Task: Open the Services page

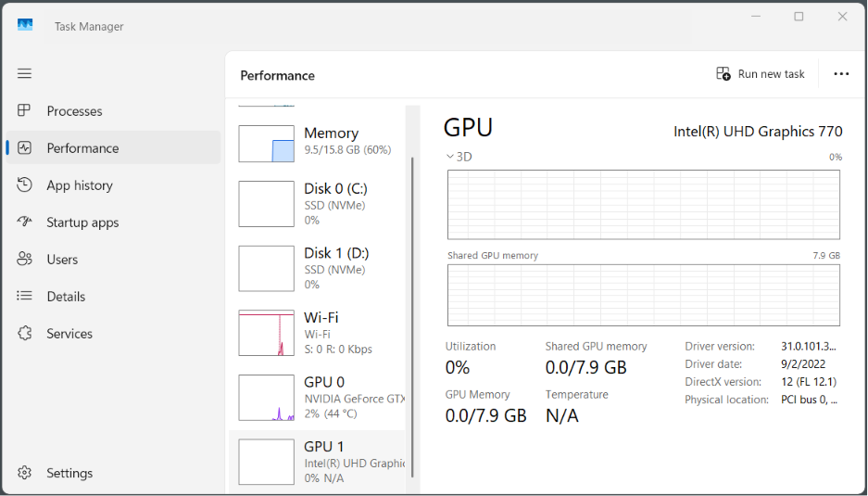Action: [114, 334]
